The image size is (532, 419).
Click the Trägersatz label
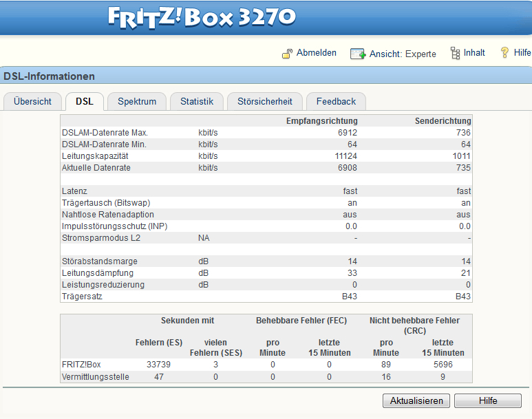[82, 297]
